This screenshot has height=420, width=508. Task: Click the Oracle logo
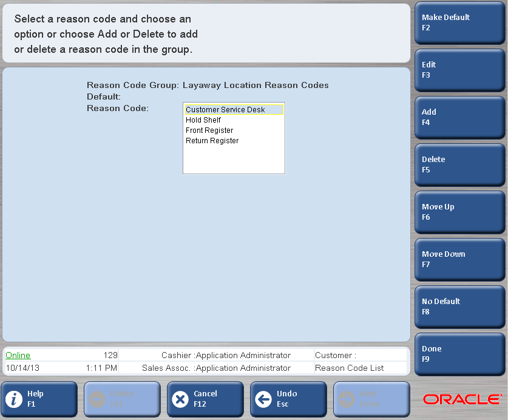pyautogui.click(x=462, y=399)
